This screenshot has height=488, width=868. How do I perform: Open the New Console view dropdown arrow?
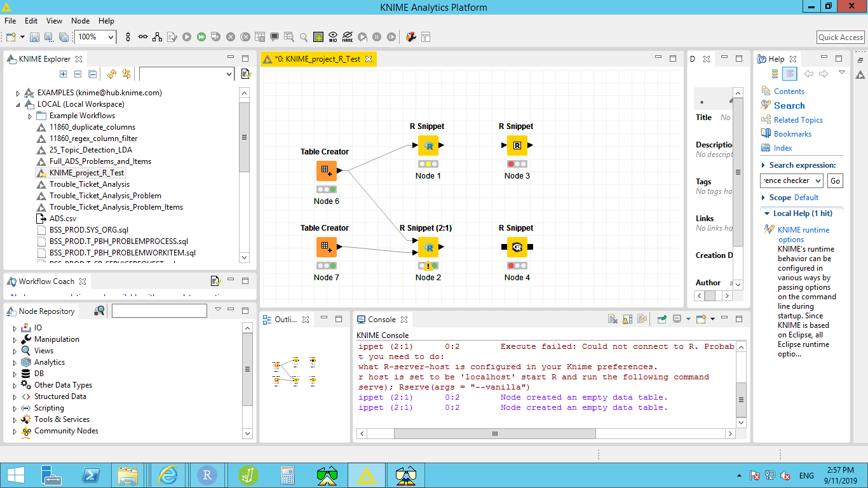coord(713,319)
